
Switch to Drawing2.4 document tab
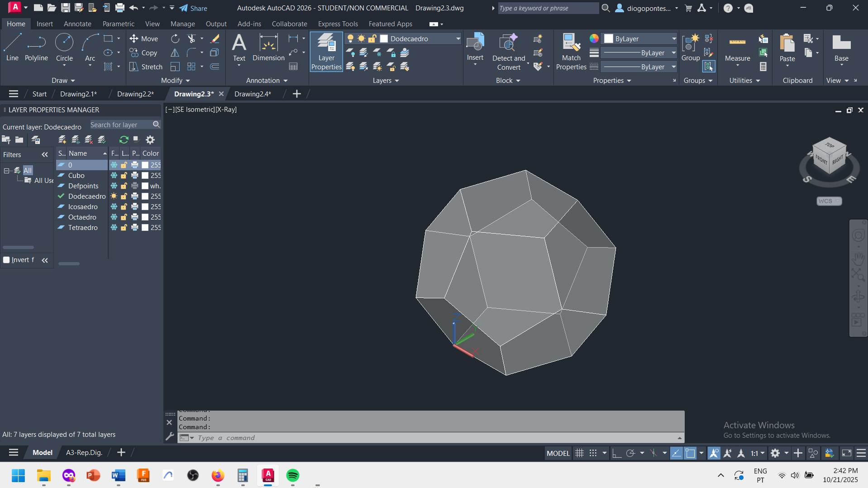253,94
